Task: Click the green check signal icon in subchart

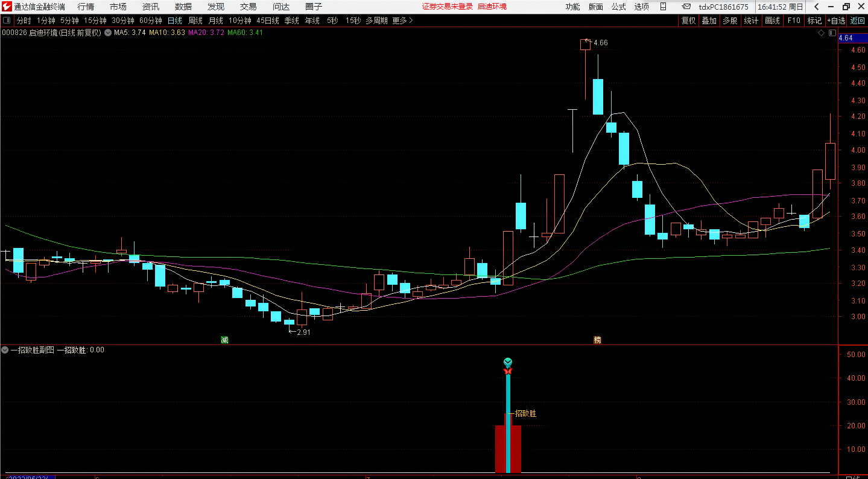Action: pyautogui.click(x=508, y=362)
